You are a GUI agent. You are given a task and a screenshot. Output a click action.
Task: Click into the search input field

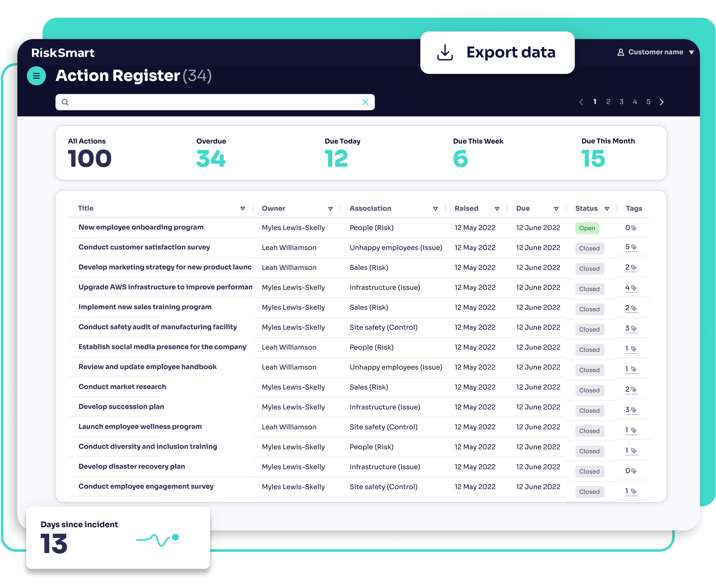[x=213, y=102]
